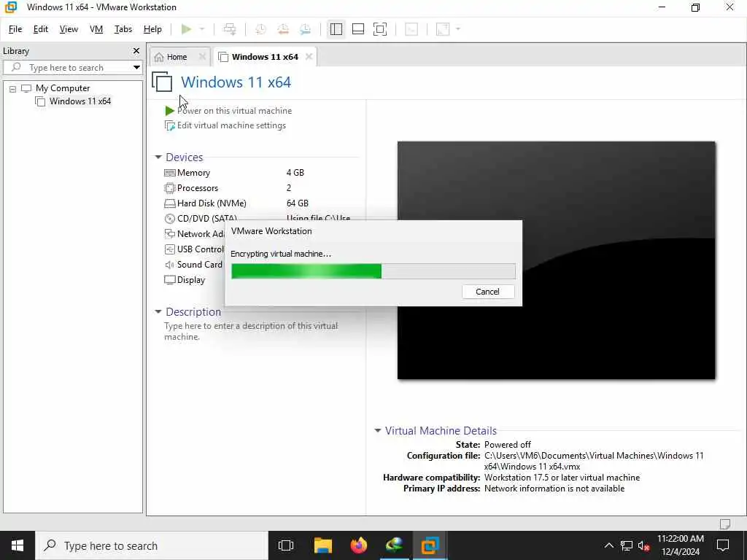Collapse the Virtual Machine Details section
747x560 pixels.
(378, 430)
